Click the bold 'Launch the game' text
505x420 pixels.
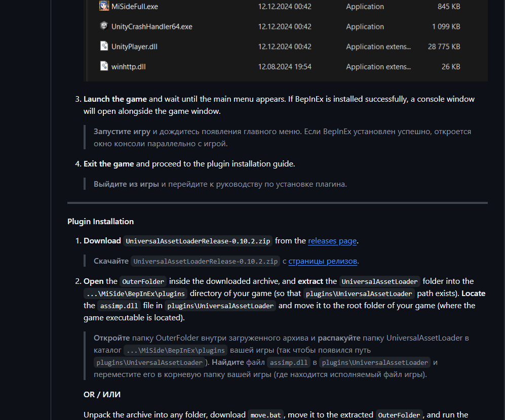[115, 99]
